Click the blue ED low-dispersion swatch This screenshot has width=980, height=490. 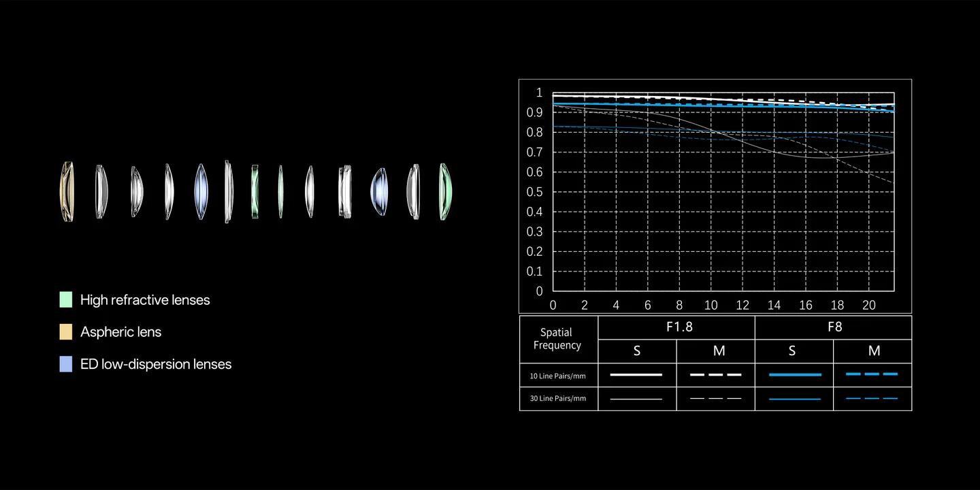[66, 364]
